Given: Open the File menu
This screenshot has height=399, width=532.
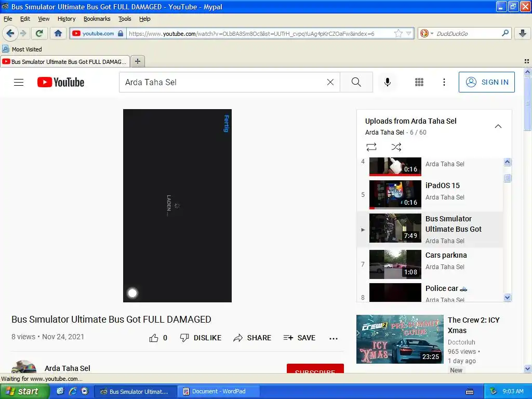Looking at the screenshot, I should point(8,19).
